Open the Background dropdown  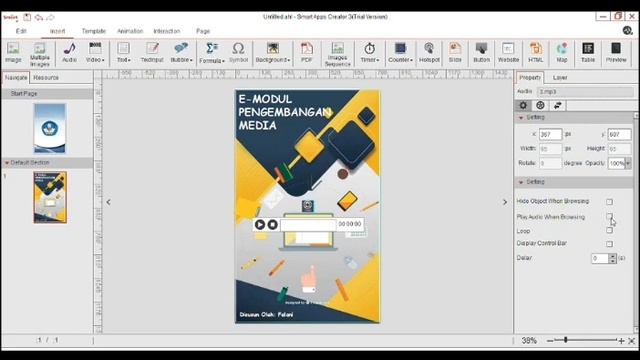pos(273,53)
